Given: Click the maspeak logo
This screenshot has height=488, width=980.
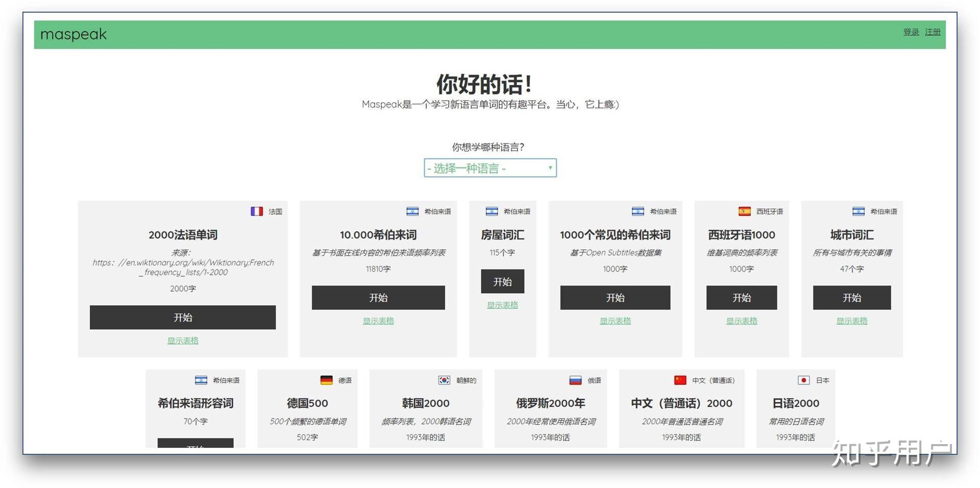Looking at the screenshot, I should click(73, 34).
